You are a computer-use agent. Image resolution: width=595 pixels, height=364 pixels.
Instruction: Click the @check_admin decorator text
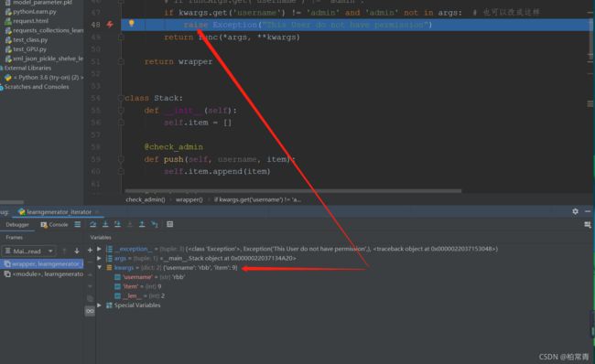coord(173,147)
